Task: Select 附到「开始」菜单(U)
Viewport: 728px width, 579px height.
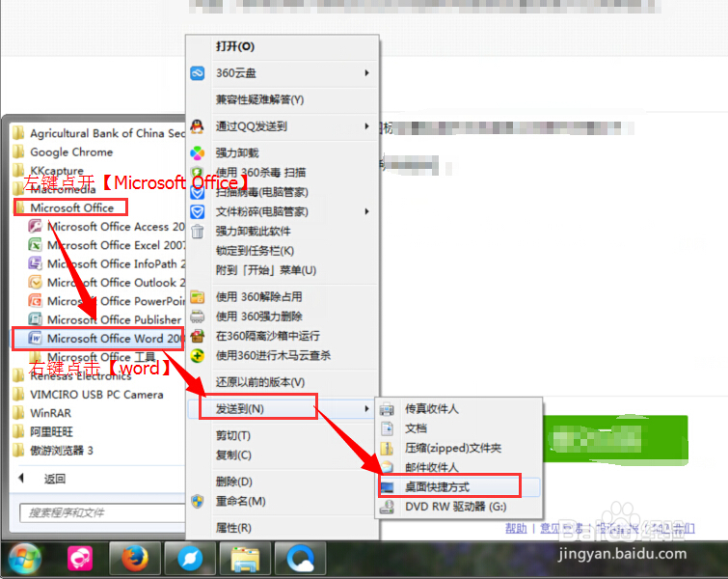Action: [266, 270]
